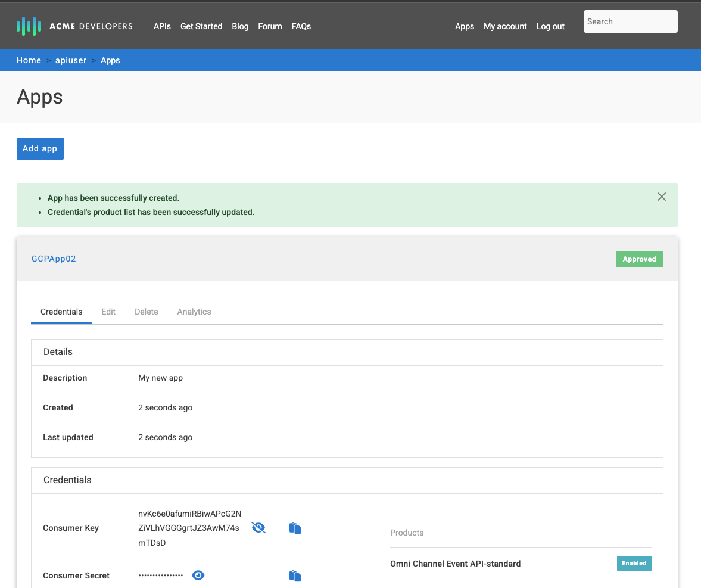The height and width of the screenshot is (588, 701).
Task: Open the GCPApp02 app link
Action: 54,259
